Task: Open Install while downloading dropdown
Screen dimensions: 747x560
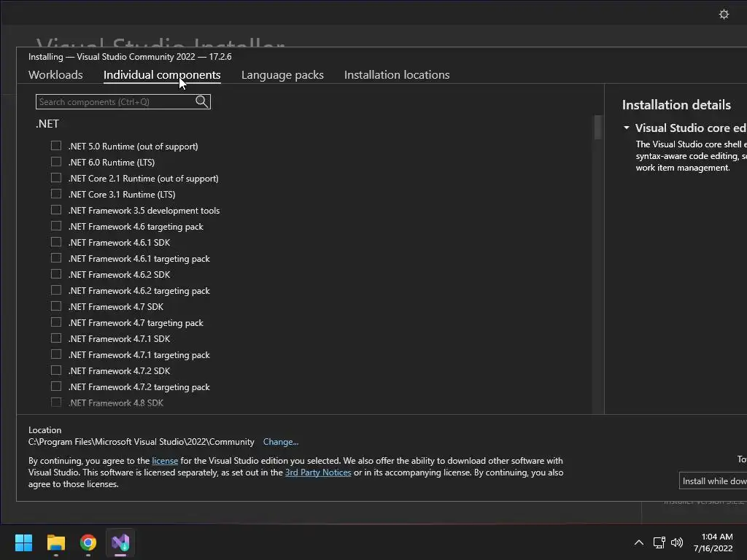Action: coord(713,481)
